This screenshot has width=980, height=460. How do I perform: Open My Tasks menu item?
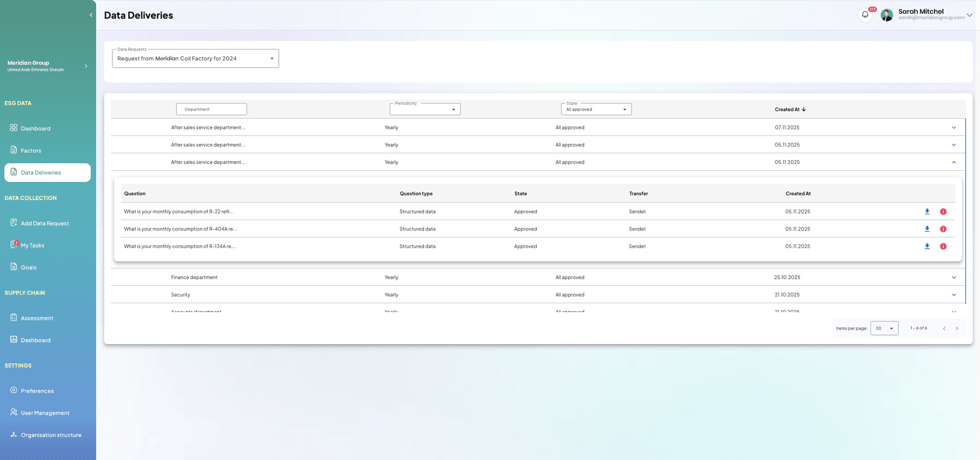point(48,245)
